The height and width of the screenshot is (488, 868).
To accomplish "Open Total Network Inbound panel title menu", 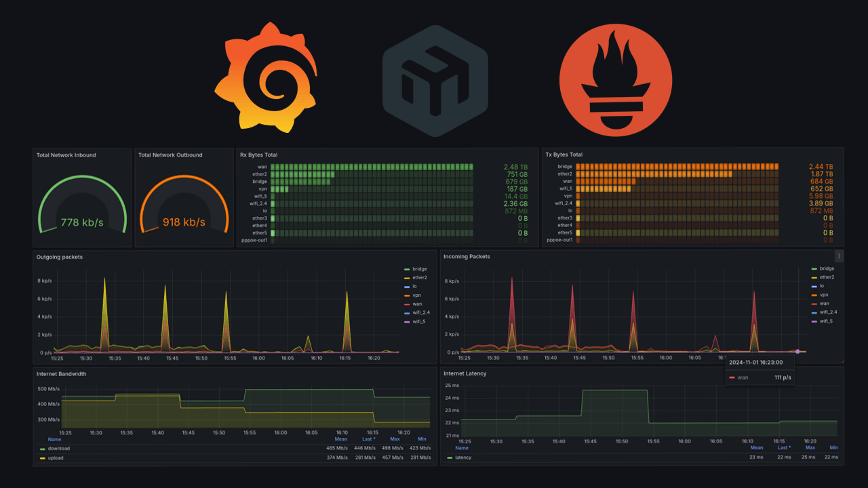I will tap(66, 155).
